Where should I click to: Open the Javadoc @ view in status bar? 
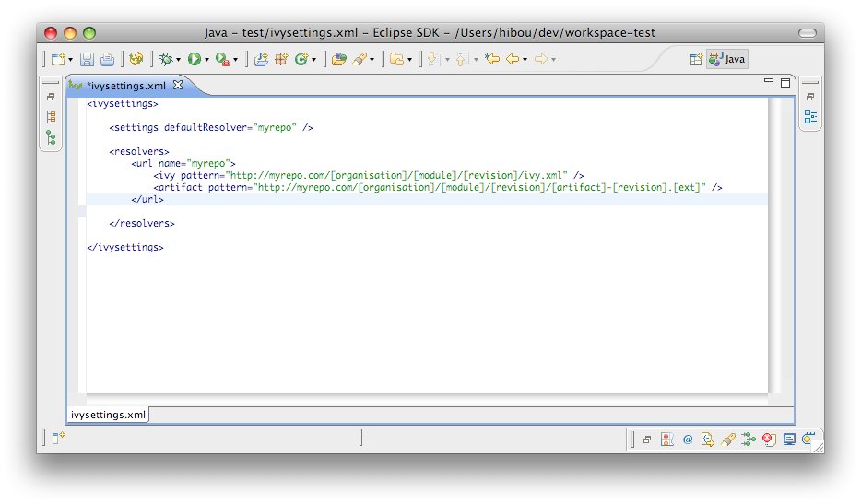tap(687, 440)
